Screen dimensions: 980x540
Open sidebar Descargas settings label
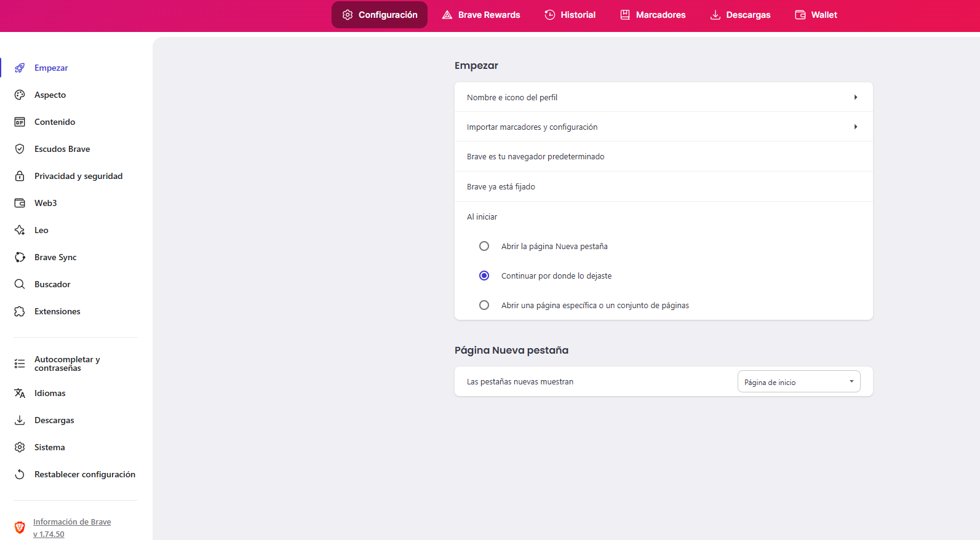coord(54,420)
